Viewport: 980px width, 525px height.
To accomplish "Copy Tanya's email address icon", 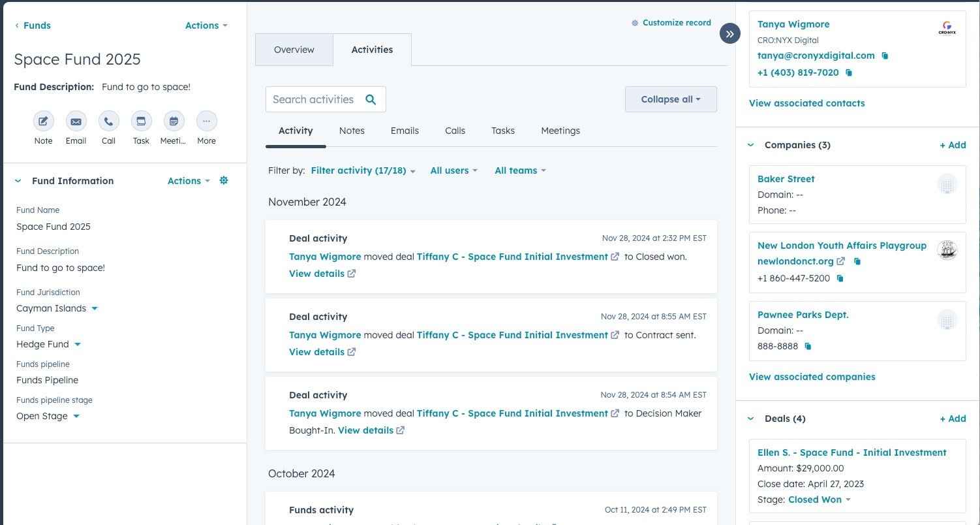I will (885, 56).
